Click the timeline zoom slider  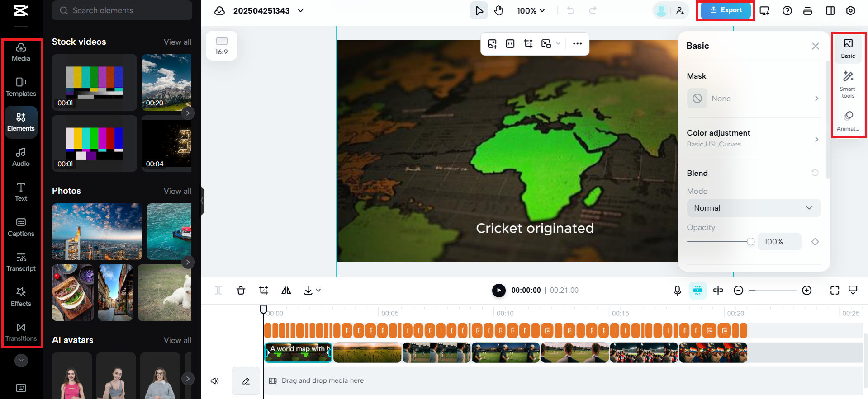point(772,290)
